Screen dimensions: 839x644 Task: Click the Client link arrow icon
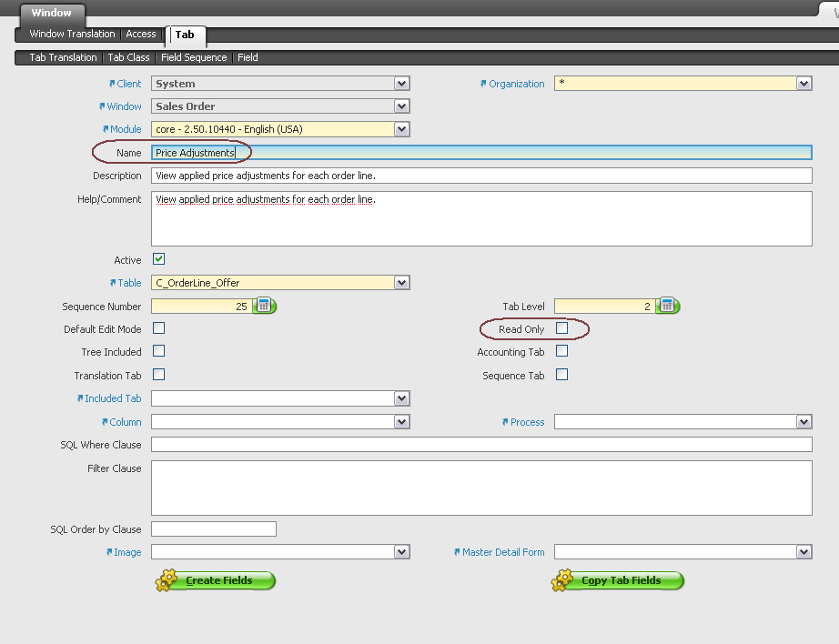point(113,84)
